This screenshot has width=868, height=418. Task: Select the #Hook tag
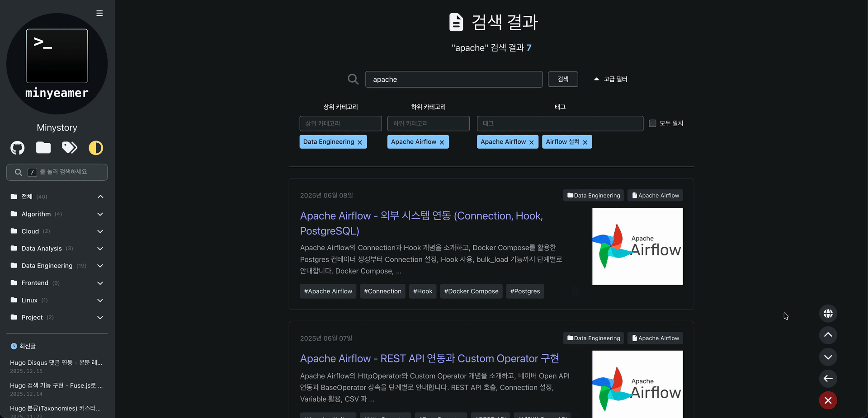pyautogui.click(x=423, y=291)
